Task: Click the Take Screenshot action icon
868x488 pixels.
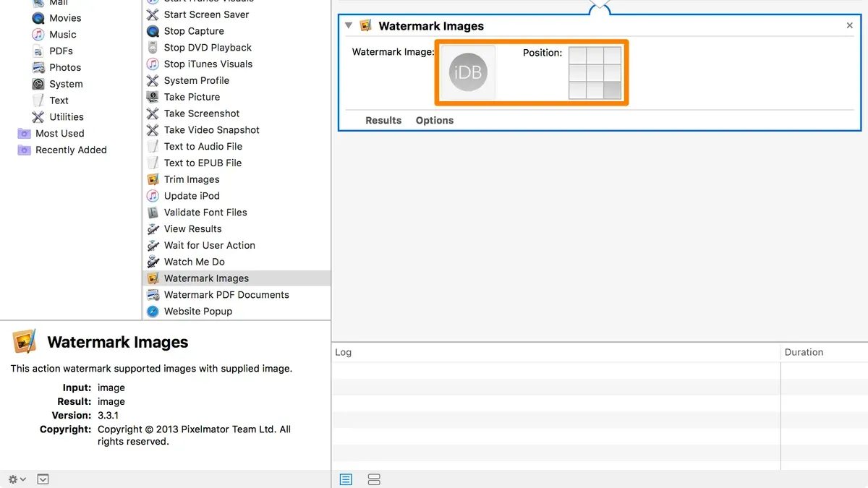Action: (x=153, y=114)
